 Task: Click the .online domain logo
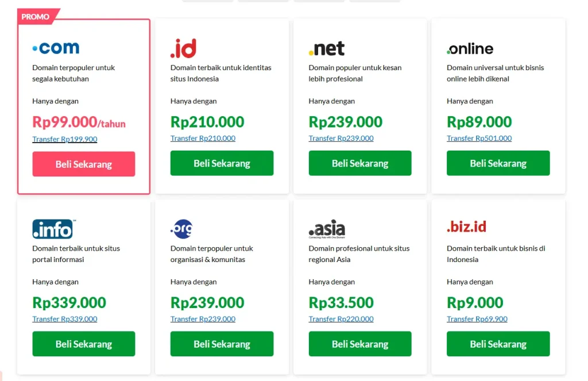click(x=469, y=49)
